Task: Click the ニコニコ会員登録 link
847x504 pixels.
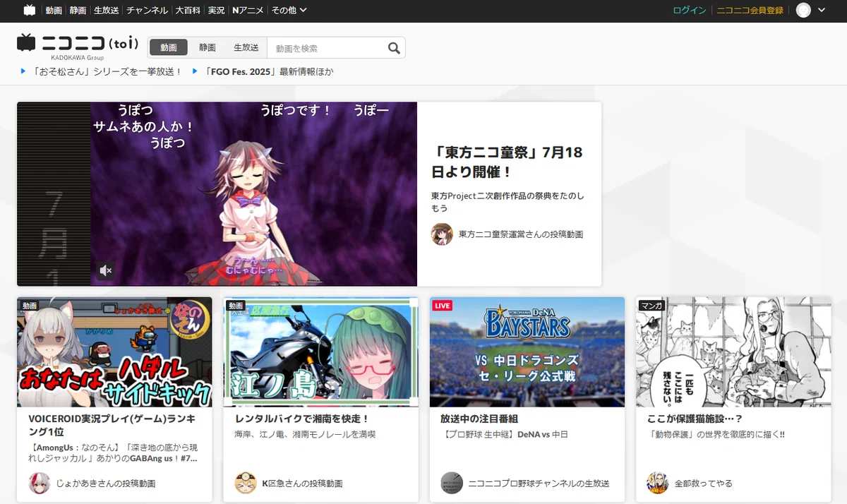Action: 750,10
